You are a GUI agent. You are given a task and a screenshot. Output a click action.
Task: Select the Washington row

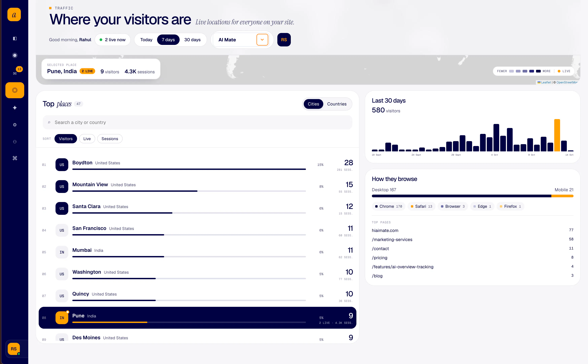[197, 274]
